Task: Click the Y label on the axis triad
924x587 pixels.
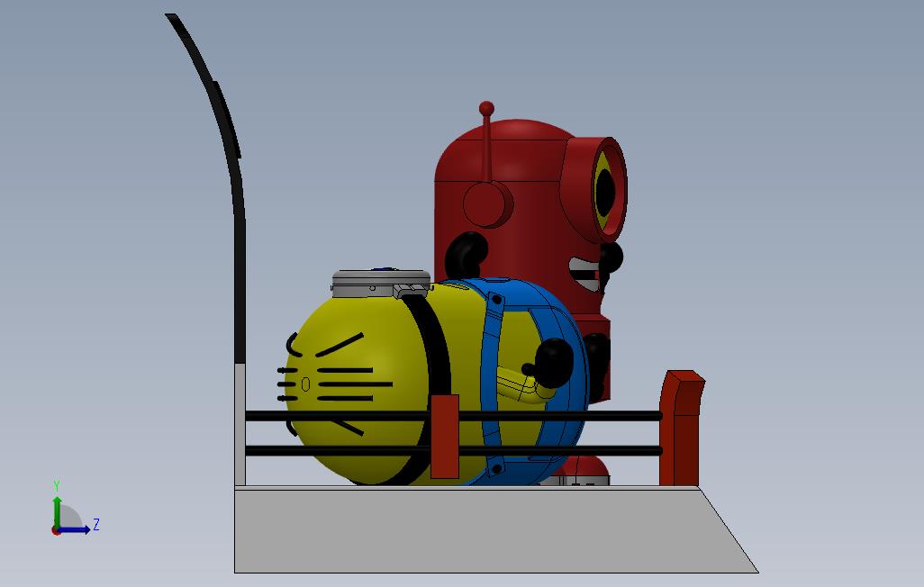Action: [57, 485]
